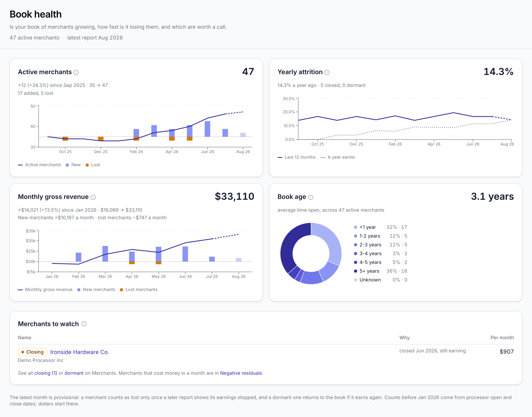Click the info icon beside Active merchants
The height and width of the screenshot is (417, 532).
[x=76, y=73]
